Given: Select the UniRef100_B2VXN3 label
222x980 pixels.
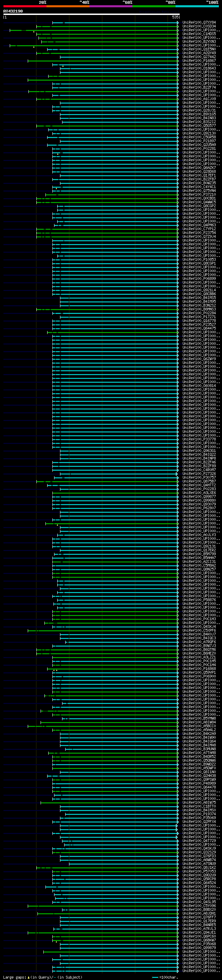Looking at the screenshot, I should (199, 42).
